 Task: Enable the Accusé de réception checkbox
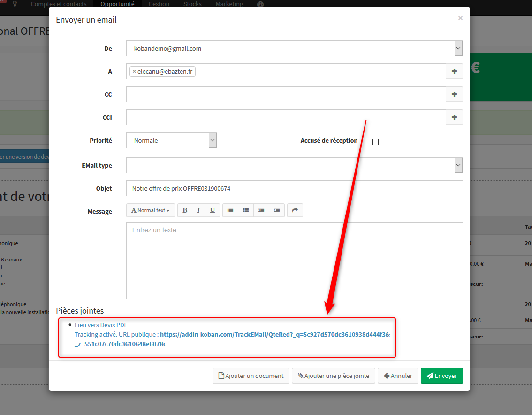pos(375,142)
